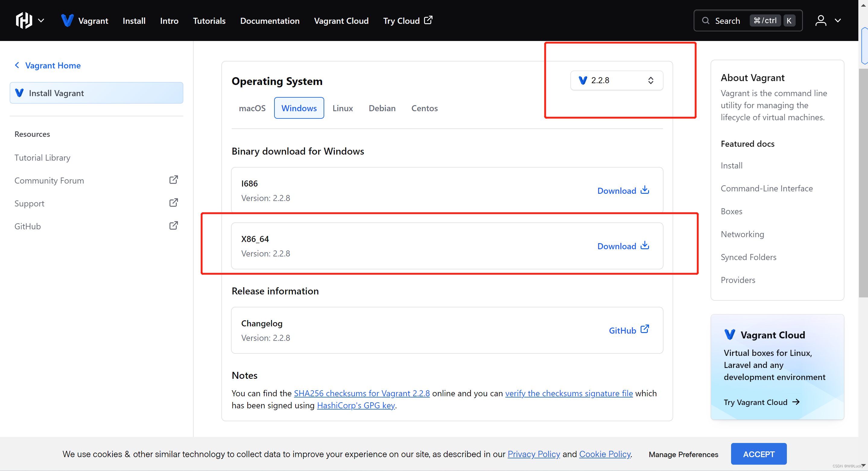Click the Search input box

tap(748, 20)
